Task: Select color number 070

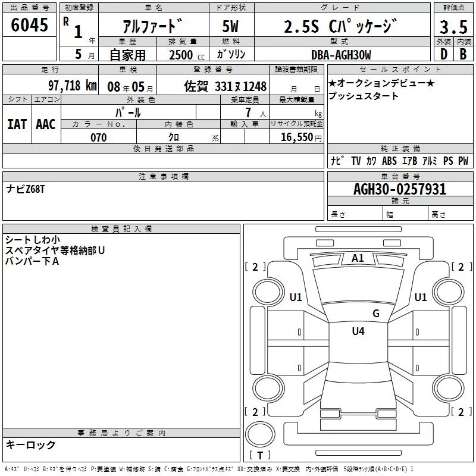Action: [x=99, y=137]
